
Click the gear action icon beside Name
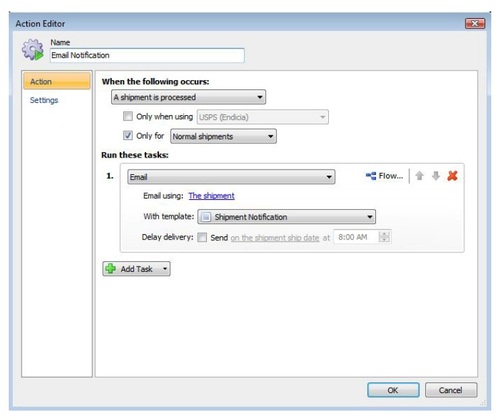pyautogui.click(x=33, y=50)
